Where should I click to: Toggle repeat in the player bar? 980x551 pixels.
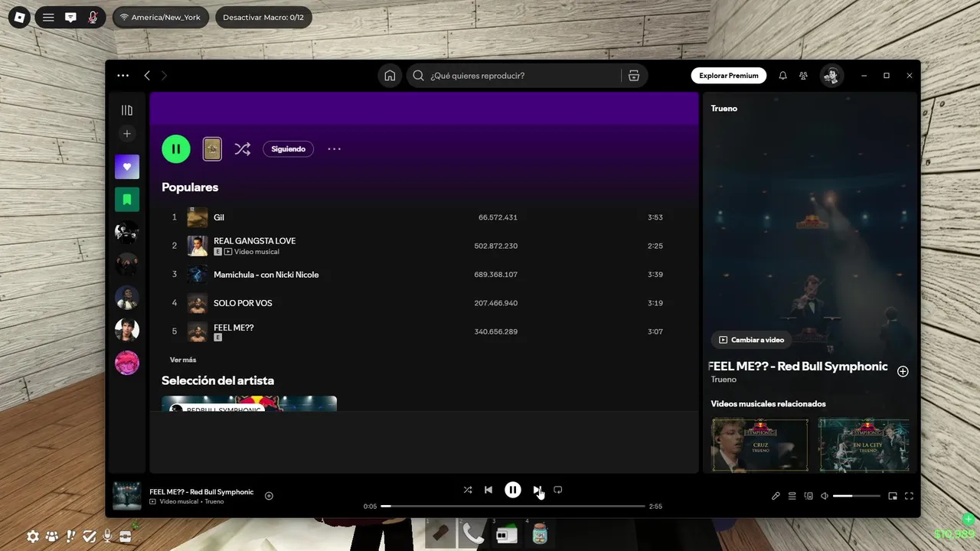click(x=558, y=490)
